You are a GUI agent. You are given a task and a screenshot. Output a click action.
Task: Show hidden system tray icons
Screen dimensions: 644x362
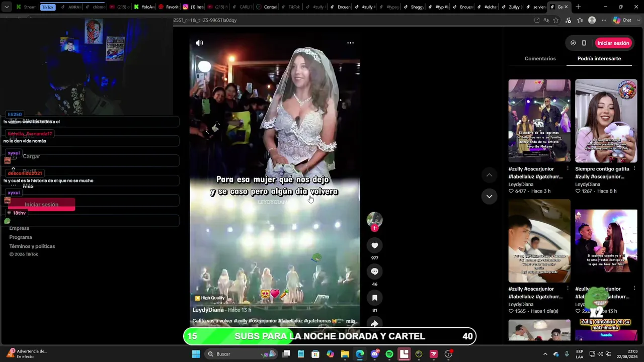tap(545, 354)
